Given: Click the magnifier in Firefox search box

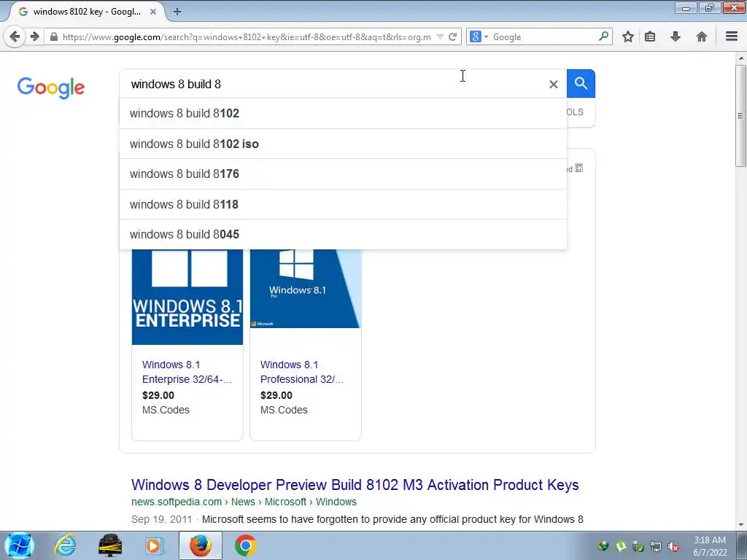Looking at the screenshot, I should [x=603, y=36].
